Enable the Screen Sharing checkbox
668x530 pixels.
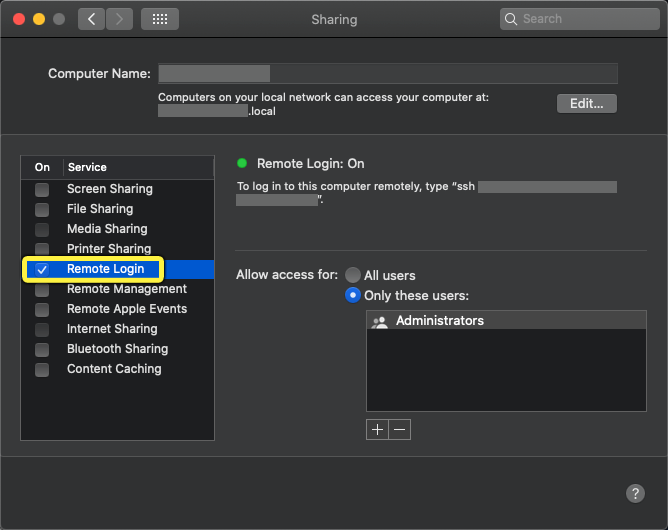[x=42, y=189]
